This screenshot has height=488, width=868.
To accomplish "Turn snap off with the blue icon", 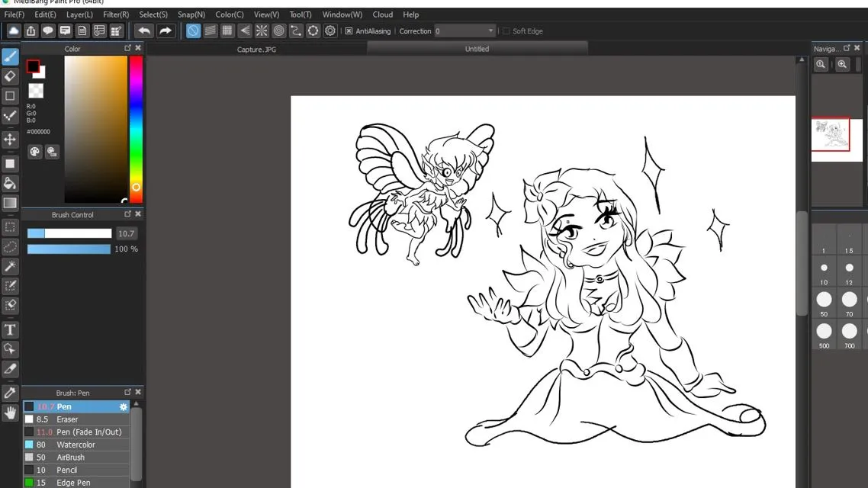I will 193,31.
